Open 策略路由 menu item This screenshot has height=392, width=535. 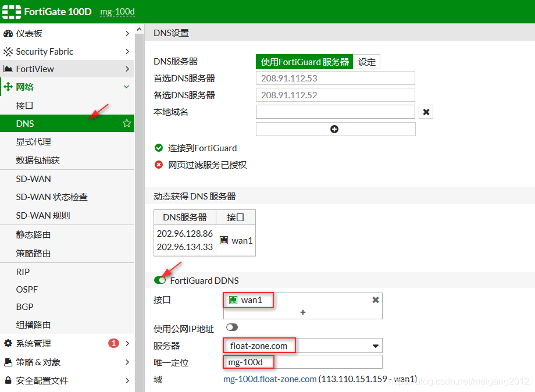pos(67,253)
